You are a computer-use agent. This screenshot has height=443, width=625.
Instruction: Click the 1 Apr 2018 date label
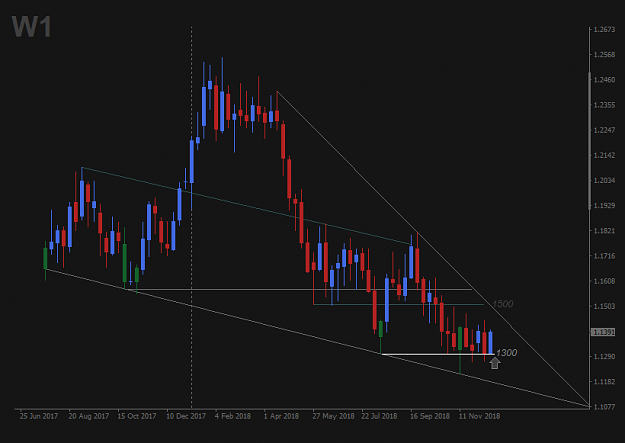pos(281,416)
